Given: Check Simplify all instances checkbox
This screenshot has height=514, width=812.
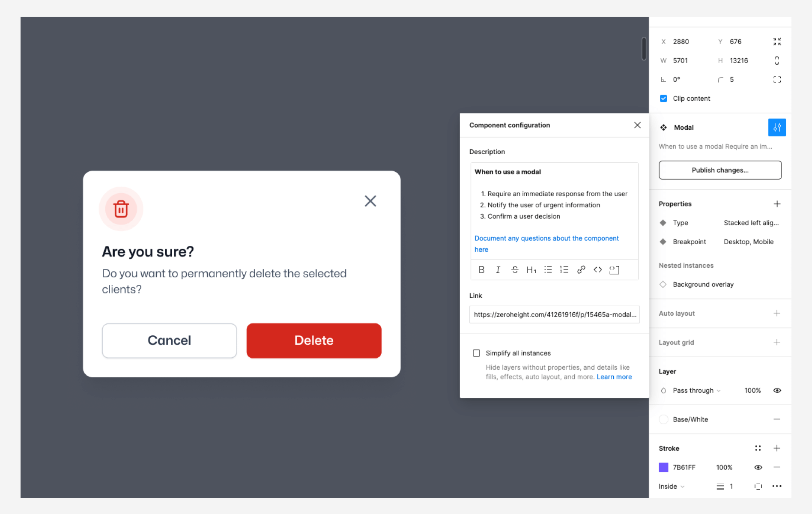Looking at the screenshot, I should coord(476,353).
